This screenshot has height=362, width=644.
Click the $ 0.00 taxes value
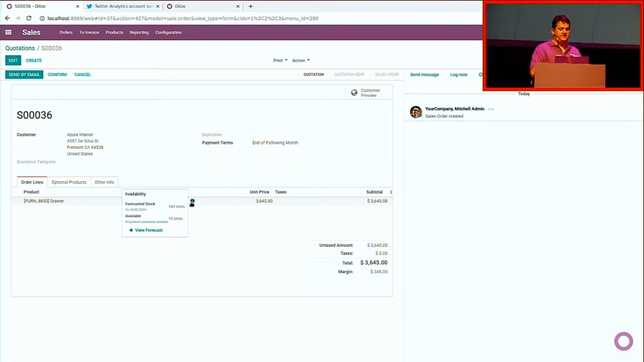(x=381, y=253)
